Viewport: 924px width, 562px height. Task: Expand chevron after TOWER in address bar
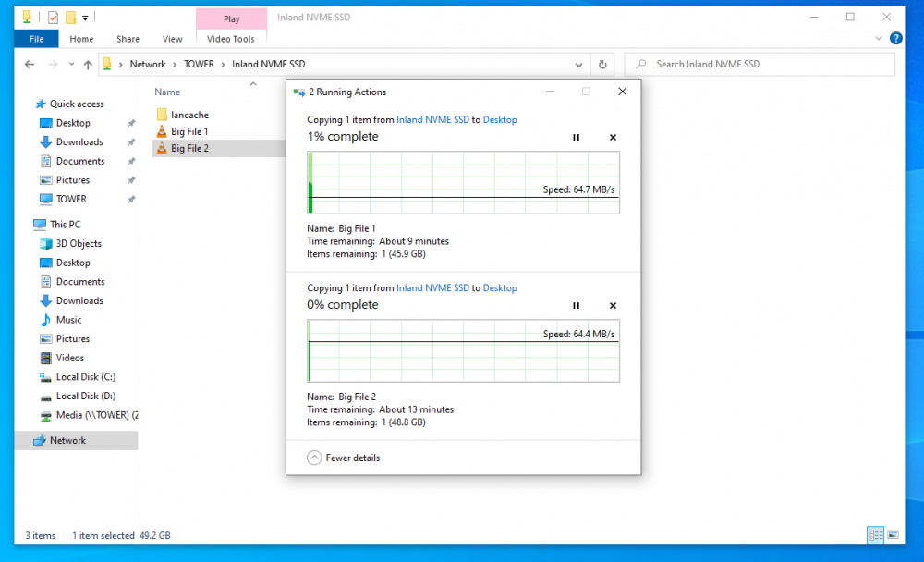224,65
